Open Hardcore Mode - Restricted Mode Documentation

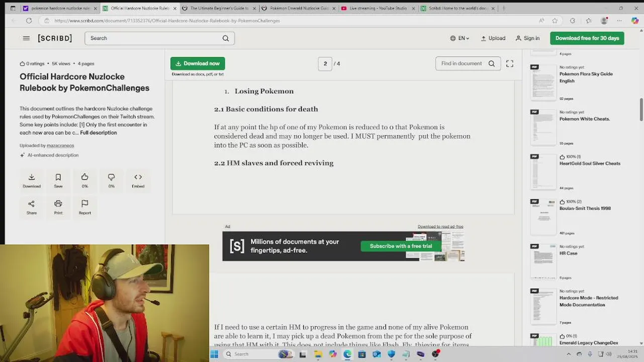pyautogui.click(x=589, y=301)
